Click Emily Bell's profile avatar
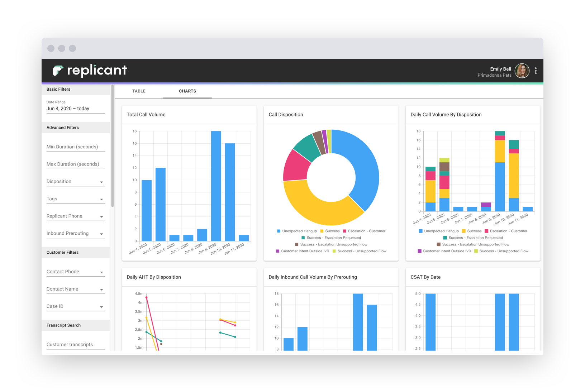 pos(522,71)
